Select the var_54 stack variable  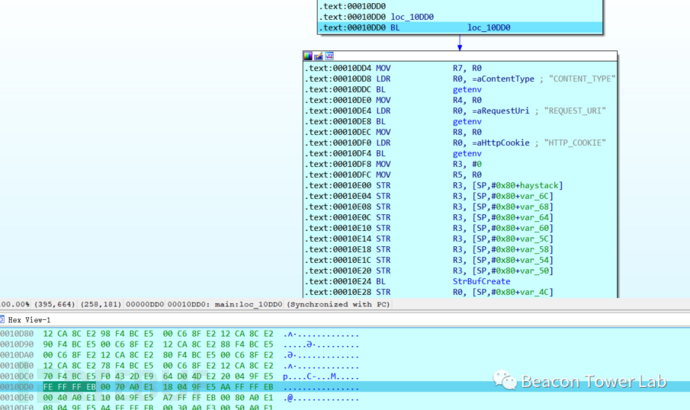click(534, 260)
